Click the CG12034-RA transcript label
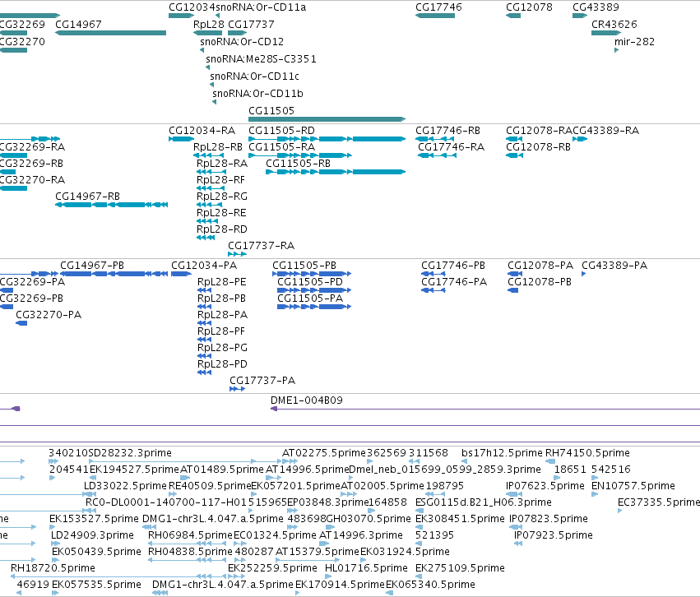The width and height of the screenshot is (700, 597). click(202, 130)
